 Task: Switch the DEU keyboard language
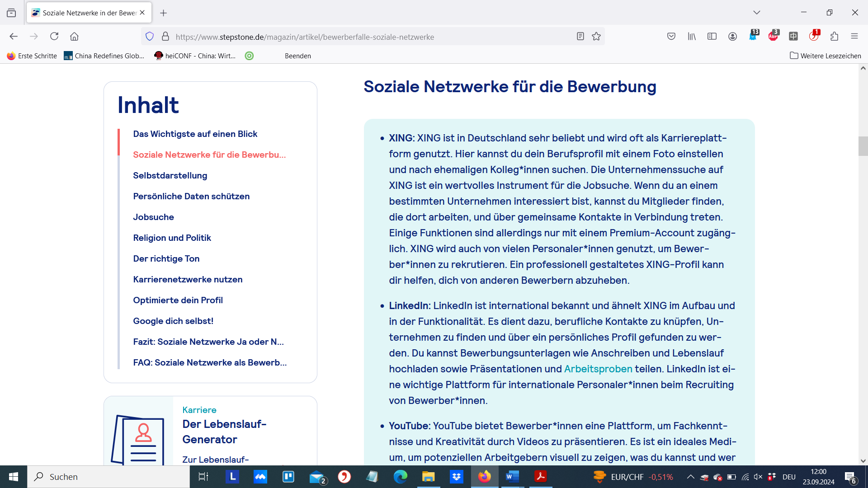click(789, 477)
